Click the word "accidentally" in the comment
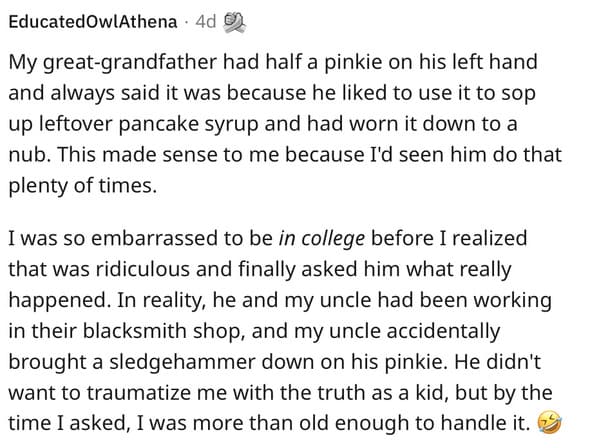Screen dimensions: 599x448 click(443, 332)
